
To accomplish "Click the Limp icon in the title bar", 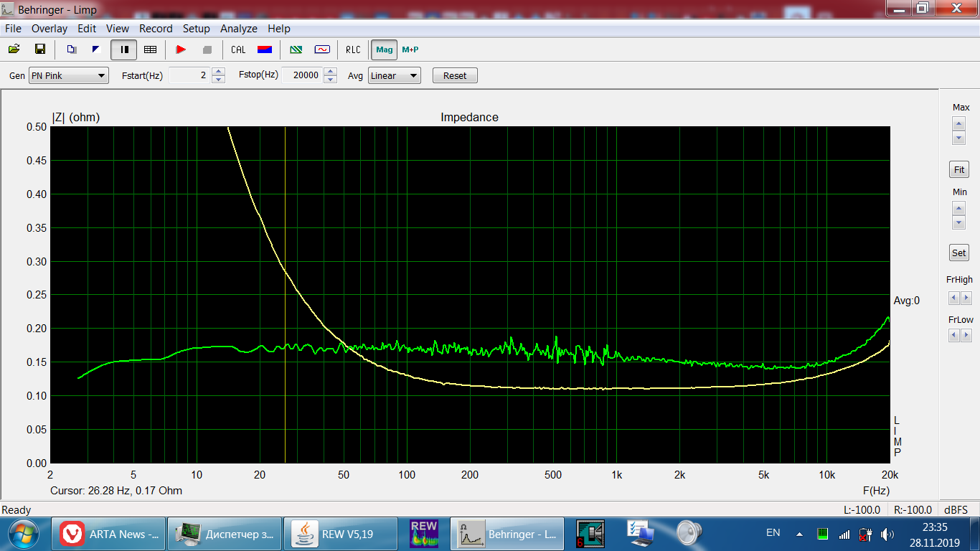I will click(8, 11).
